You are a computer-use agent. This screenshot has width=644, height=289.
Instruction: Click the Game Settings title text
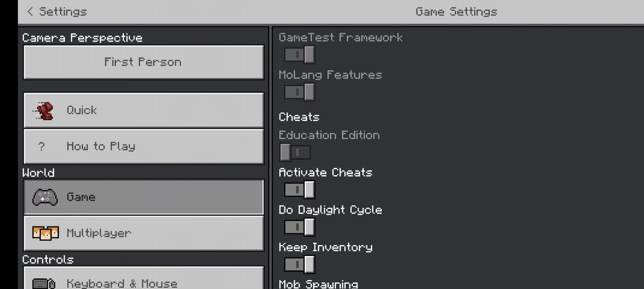(x=456, y=12)
